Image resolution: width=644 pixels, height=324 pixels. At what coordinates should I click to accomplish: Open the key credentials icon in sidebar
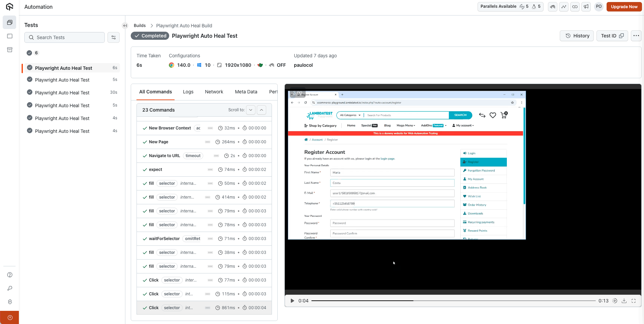pos(10,288)
